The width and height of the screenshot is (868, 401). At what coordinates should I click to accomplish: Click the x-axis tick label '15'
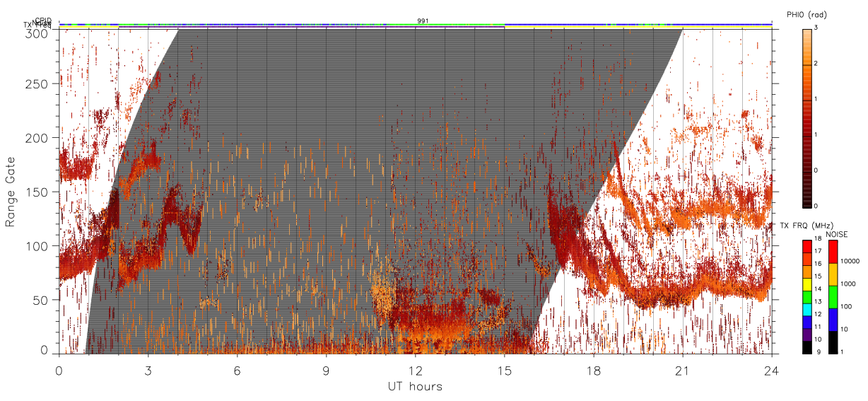click(x=505, y=370)
